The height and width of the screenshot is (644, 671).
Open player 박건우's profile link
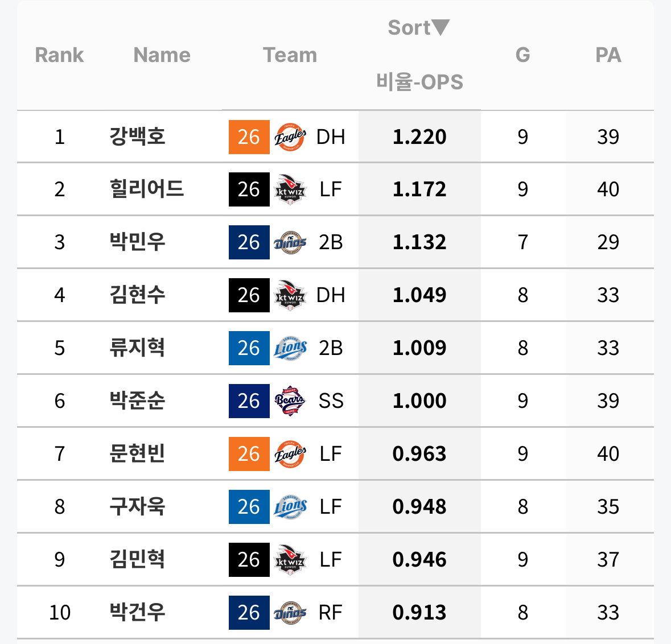pyautogui.click(x=137, y=612)
